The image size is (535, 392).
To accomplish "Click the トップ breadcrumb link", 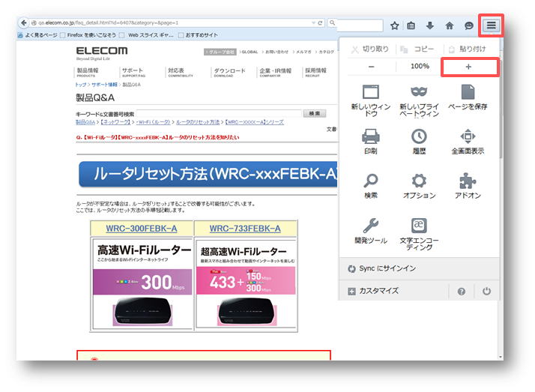I will [81, 85].
